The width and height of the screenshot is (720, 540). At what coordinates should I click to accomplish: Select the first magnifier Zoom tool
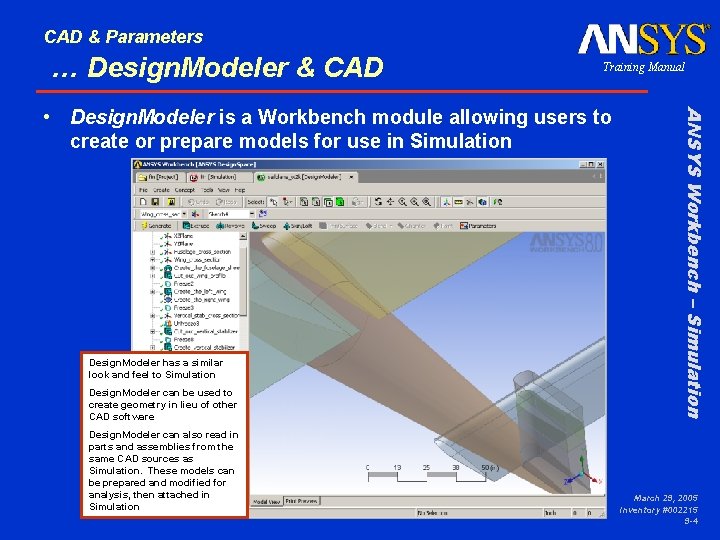tap(402, 202)
